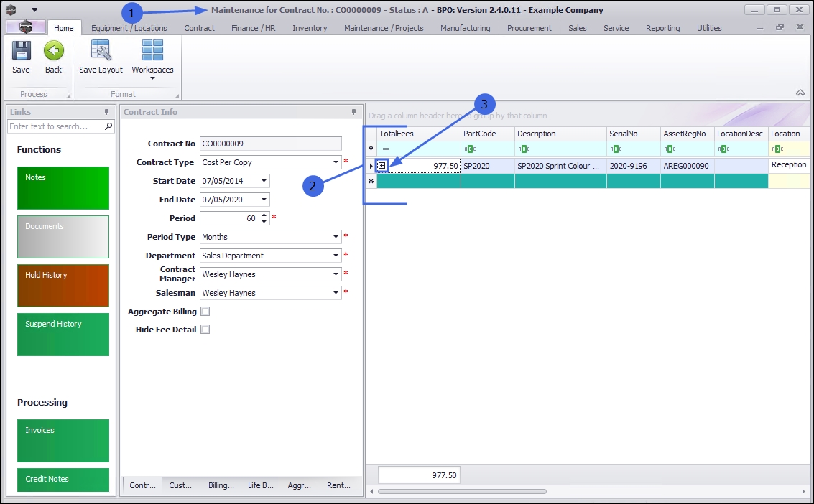Click the SerialNo column filter condition icon
The image size is (814, 504).
616,149
